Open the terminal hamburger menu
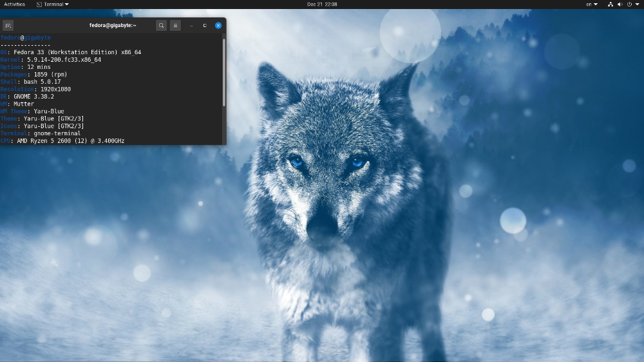 [x=175, y=26]
